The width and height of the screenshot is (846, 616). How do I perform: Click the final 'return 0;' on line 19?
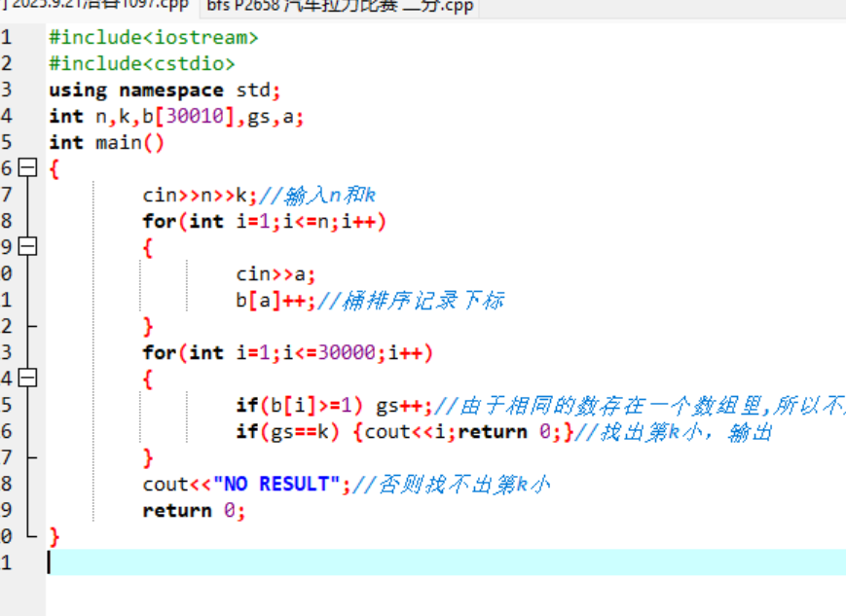pos(195,511)
